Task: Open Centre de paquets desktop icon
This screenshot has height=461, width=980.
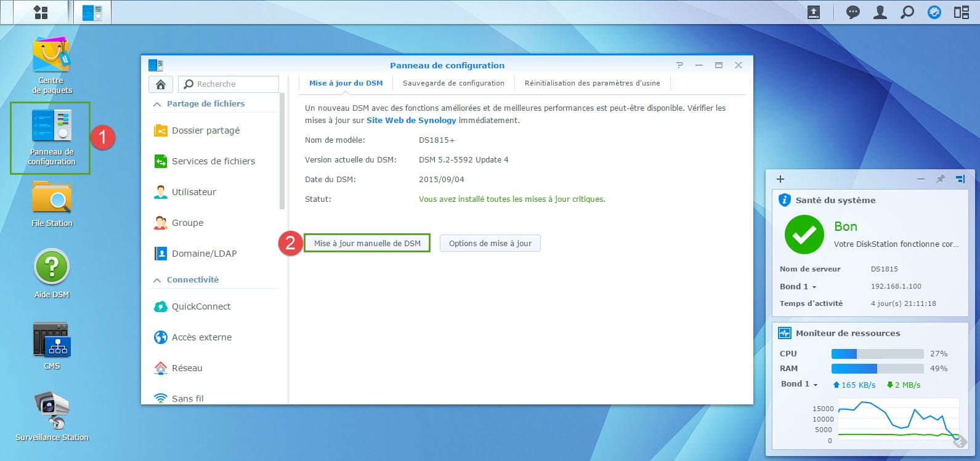Action: point(52,65)
